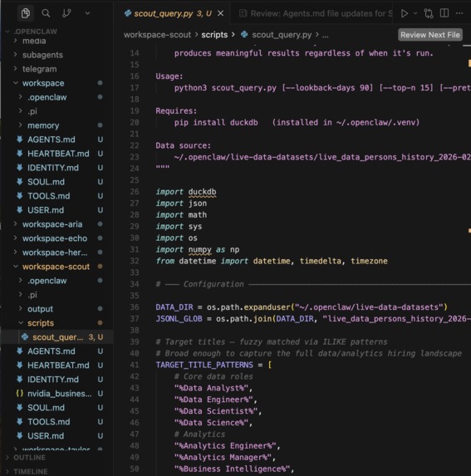This screenshot has height=476, width=471.
Task: Expand the workspace-her... folder
Action: (x=55, y=253)
